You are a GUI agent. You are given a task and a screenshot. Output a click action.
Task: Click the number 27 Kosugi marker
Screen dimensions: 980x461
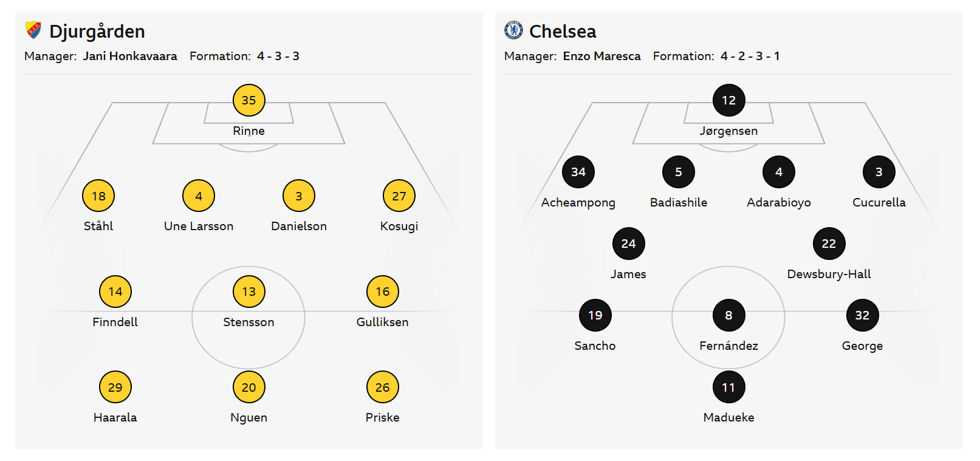399,196
